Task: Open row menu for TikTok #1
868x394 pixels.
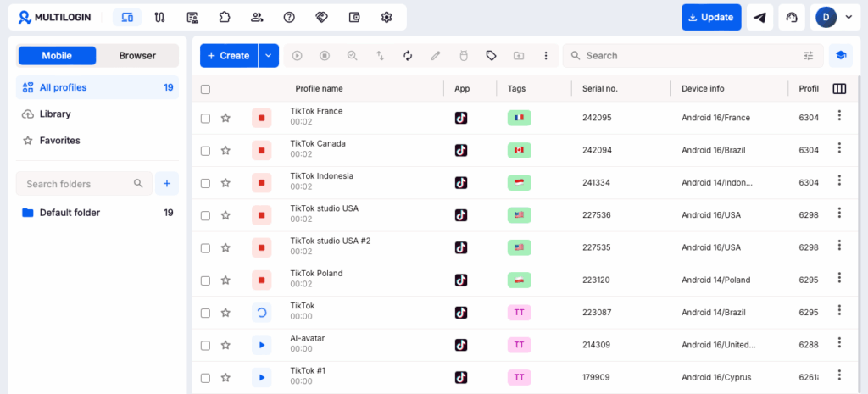Action: [839, 375]
